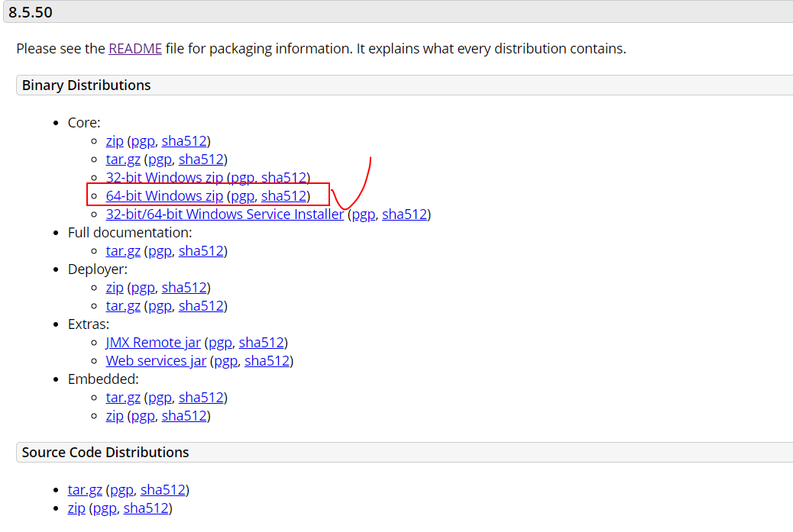
Task: Download the Embedded zip file
Action: click(115, 416)
